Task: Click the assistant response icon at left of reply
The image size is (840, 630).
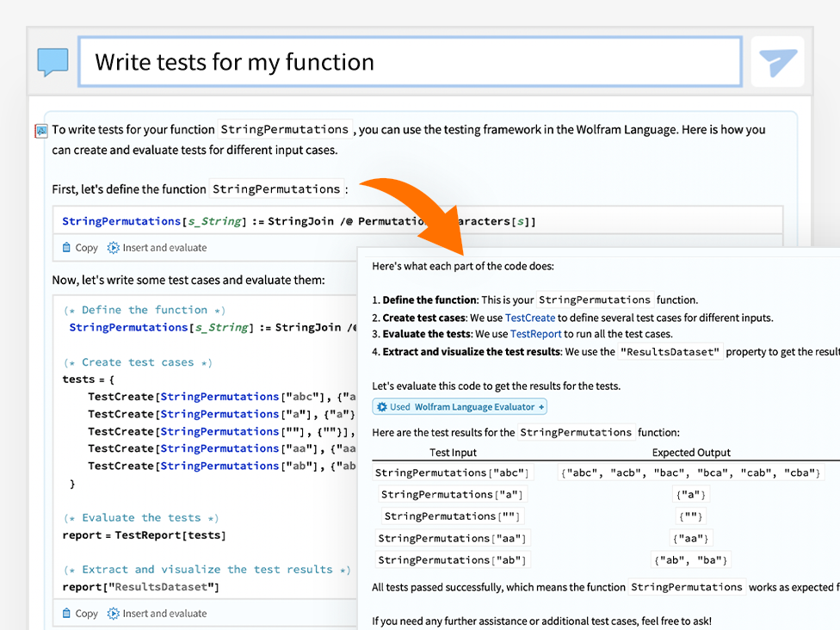Action: (41, 131)
